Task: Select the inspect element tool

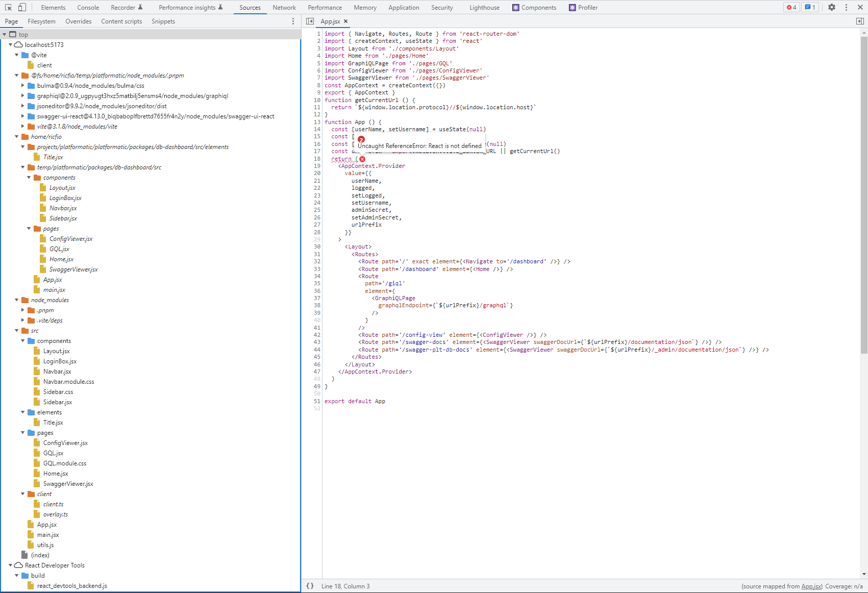Action: [x=8, y=7]
